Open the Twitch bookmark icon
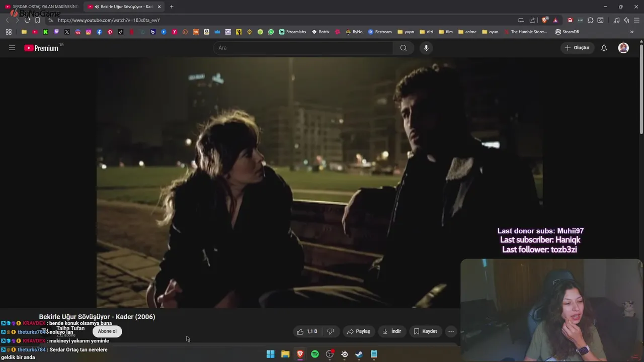The height and width of the screenshot is (362, 644). point(56,32)
